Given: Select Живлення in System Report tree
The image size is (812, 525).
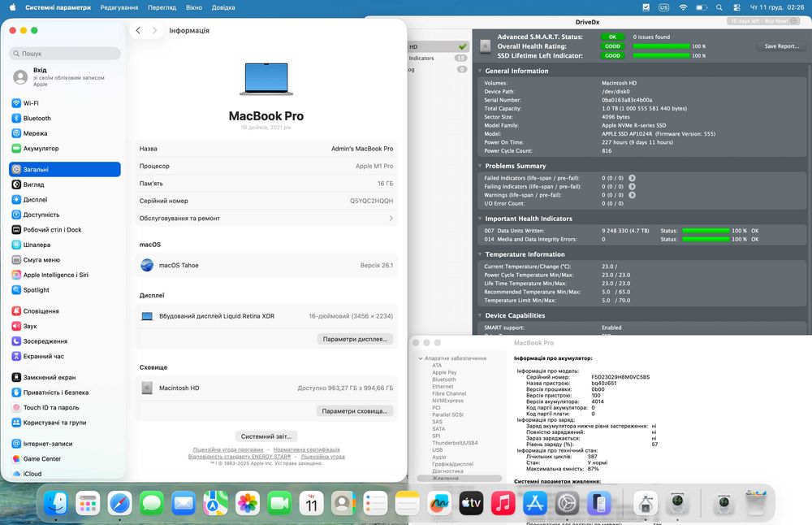Looking at the screenshot, I should point(460,479).
